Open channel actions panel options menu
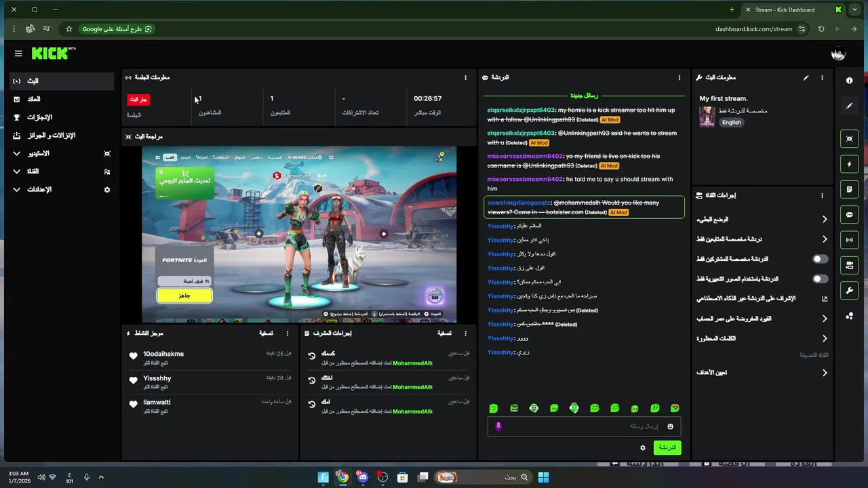868x488 pixels. pos(822,196)
